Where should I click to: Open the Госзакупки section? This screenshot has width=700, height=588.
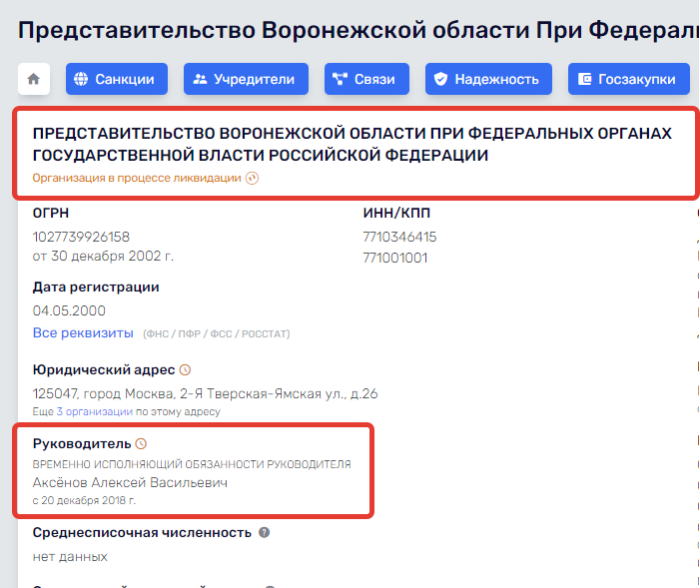click(628, 79)
